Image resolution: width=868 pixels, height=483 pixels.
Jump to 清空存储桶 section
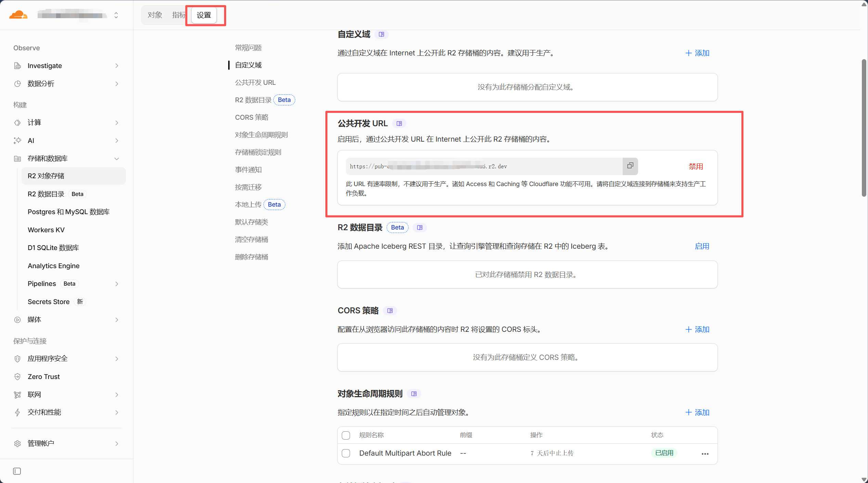(252, 239)
